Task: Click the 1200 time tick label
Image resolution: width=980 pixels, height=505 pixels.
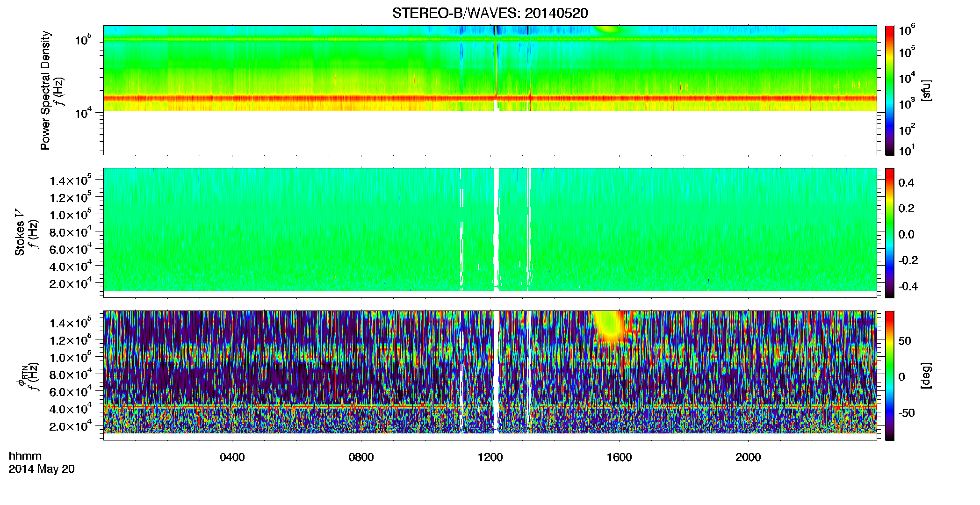Action: point(490,457)
